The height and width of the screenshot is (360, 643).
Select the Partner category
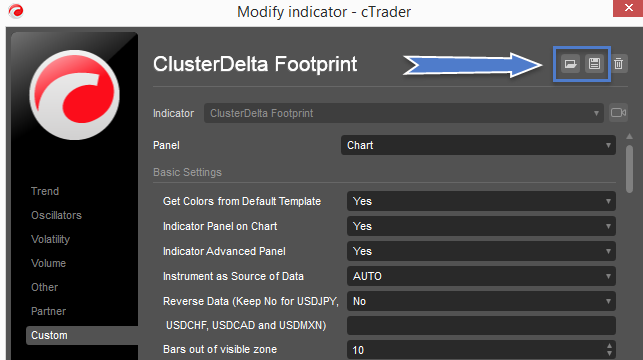48,311
